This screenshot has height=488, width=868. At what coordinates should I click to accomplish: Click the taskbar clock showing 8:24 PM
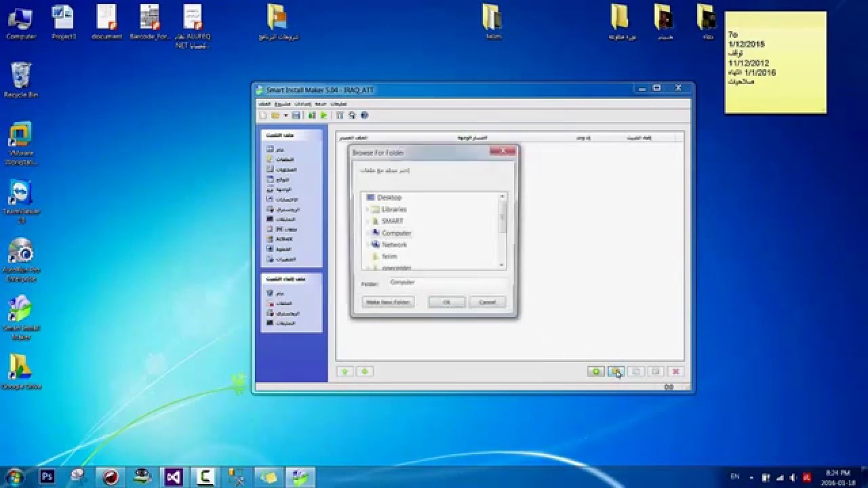838,476
